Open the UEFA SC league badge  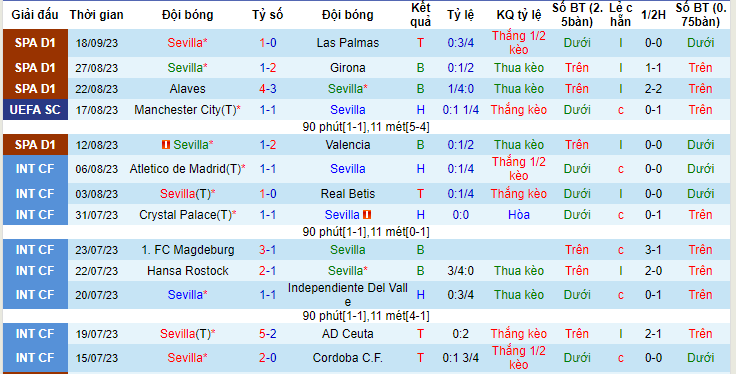pos(35,110)
